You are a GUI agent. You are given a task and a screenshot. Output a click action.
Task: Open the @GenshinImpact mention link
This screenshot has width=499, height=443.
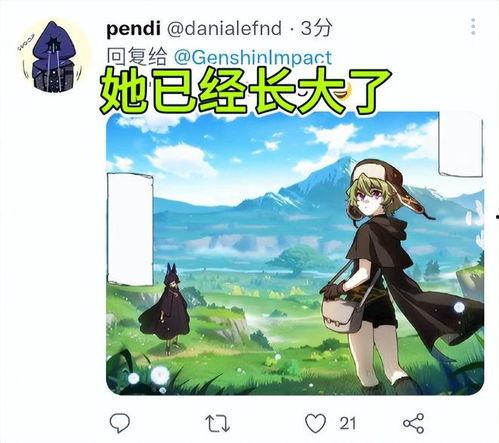(x=253, y=57)
